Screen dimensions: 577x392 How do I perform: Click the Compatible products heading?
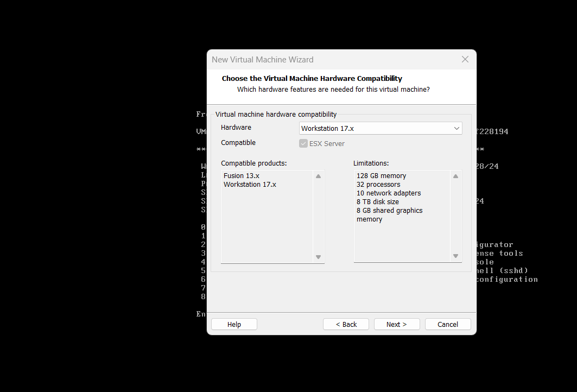click(x=253, y=163)
